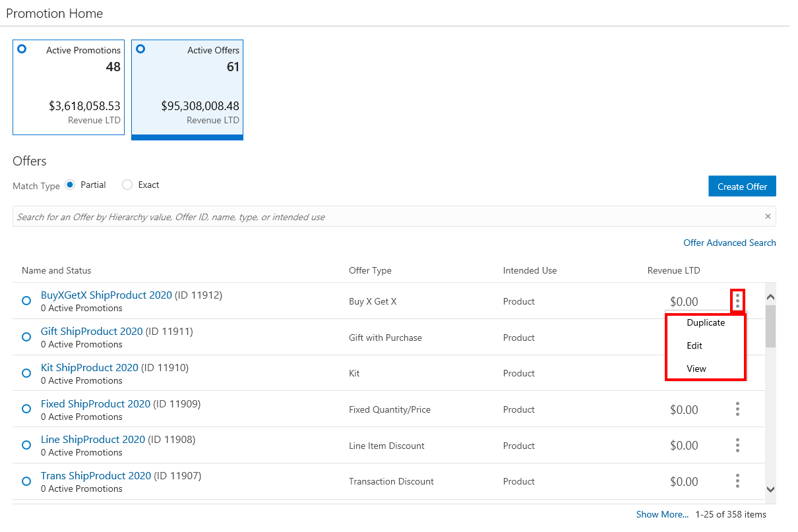Choose Exact match type

pyautogui.click(x=127, y=185)
